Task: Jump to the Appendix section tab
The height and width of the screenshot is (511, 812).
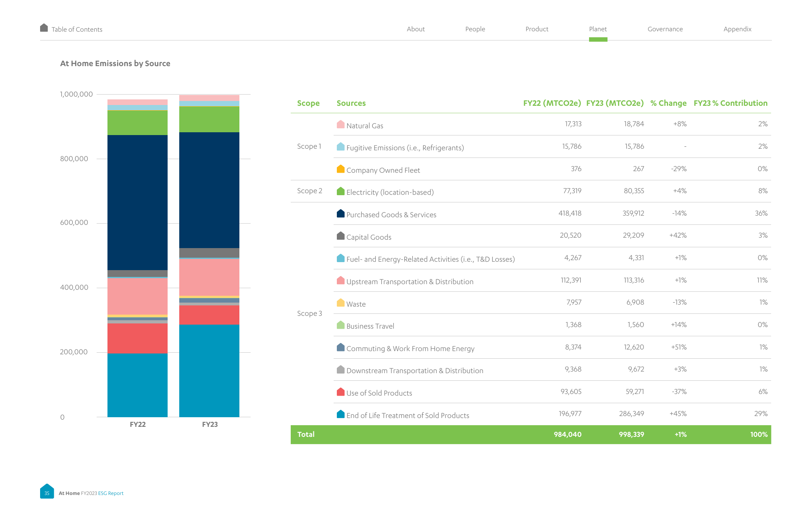Action: coord(737,29)
